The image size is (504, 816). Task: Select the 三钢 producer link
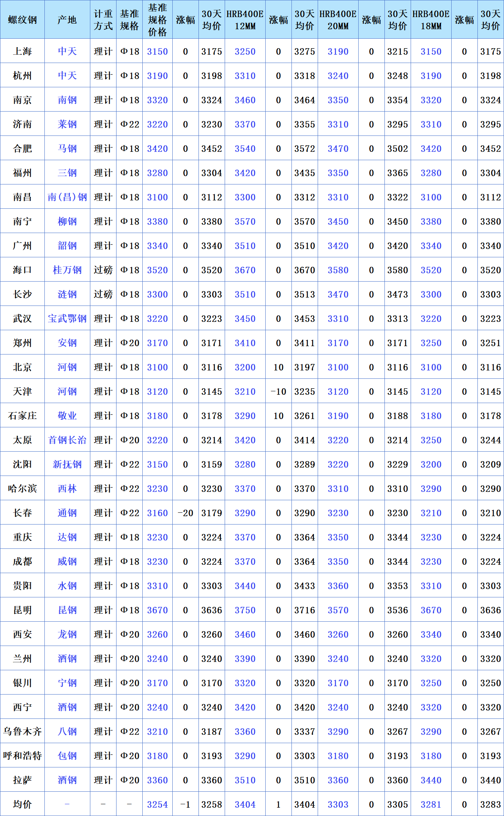(x=67, y=173)
